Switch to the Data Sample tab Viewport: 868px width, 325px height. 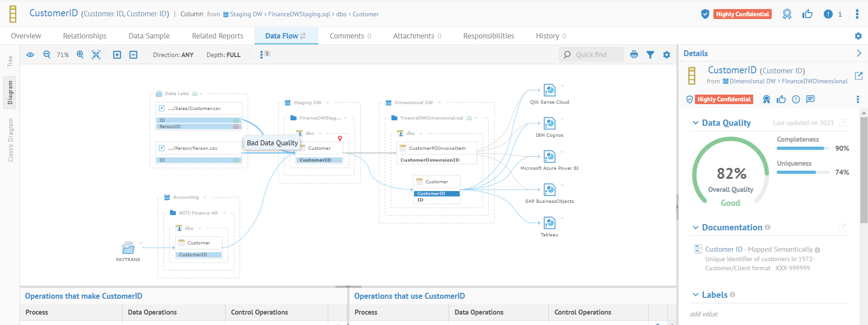click(149, 36)
